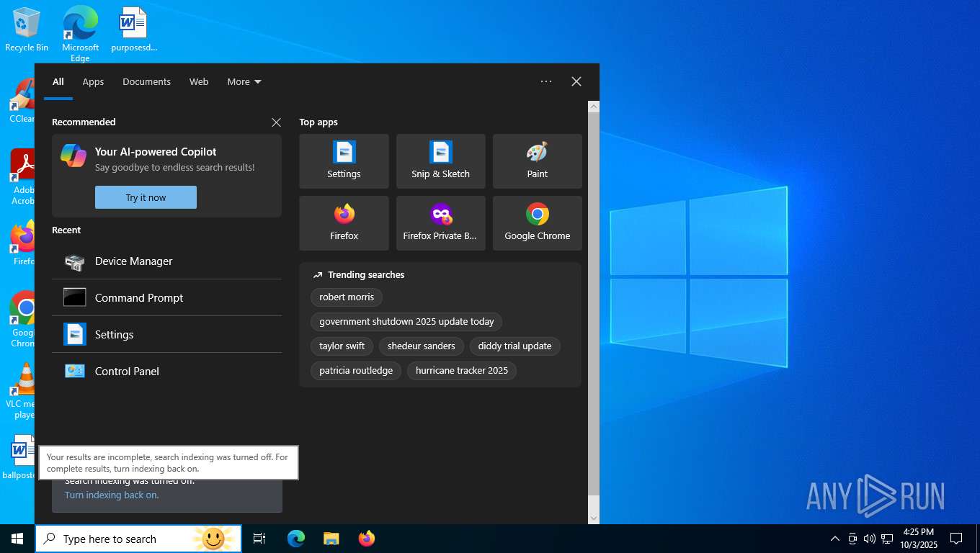The width and height of the screenshot is (980, 553).
Task: Click the Try it now button
Action: (x=146, y=197)
